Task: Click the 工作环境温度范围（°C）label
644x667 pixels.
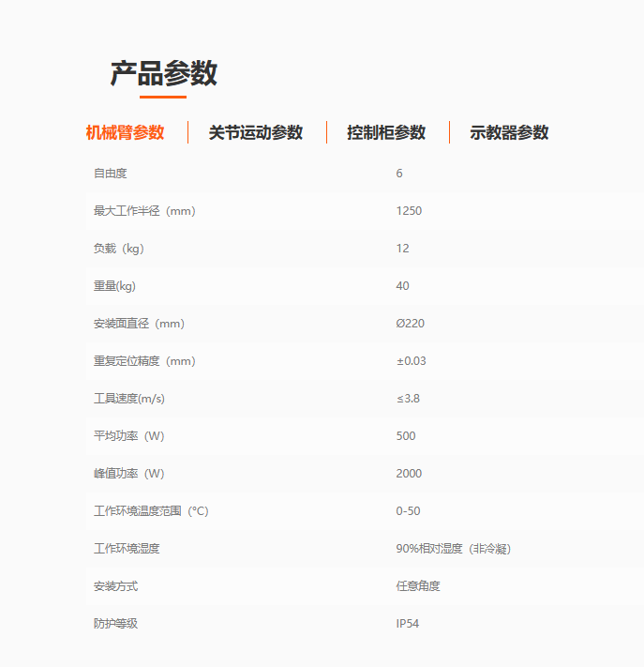Action: coord(151,511)
